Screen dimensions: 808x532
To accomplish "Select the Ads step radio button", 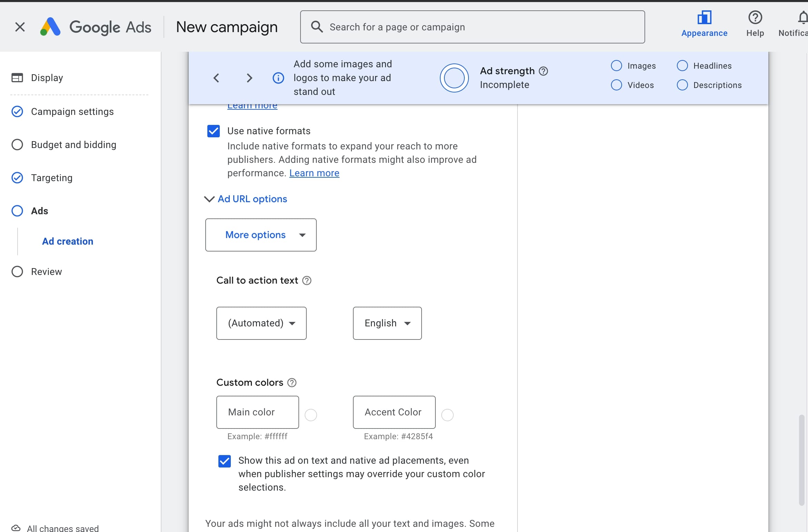I will pyautogui.click(x=17, y=211).
